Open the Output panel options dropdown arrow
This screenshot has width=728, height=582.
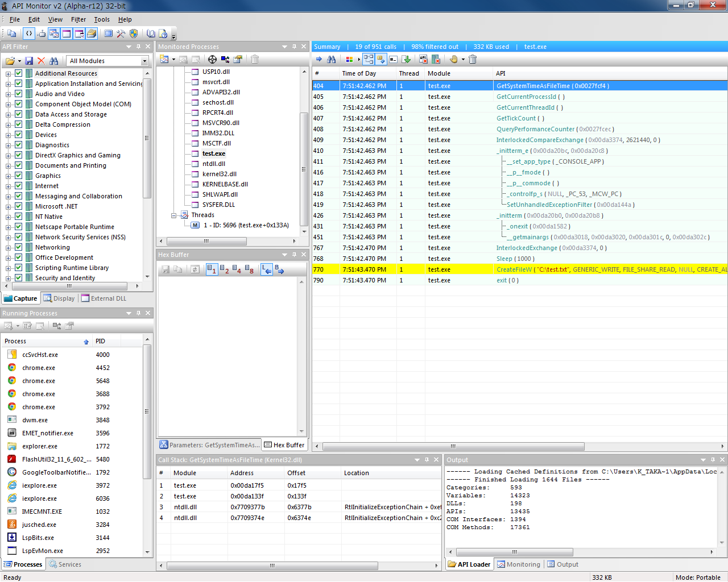click(704, 460)
